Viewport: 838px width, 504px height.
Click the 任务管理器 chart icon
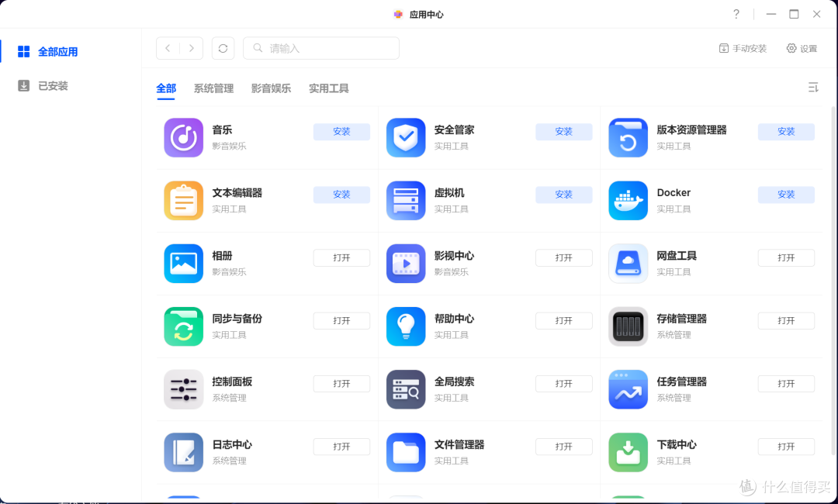[x=628, y=390]
